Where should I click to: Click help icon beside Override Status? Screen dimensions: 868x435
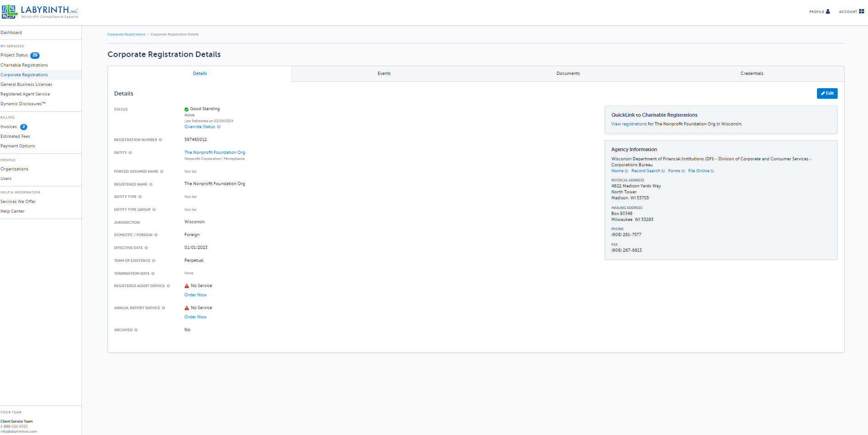219,127
